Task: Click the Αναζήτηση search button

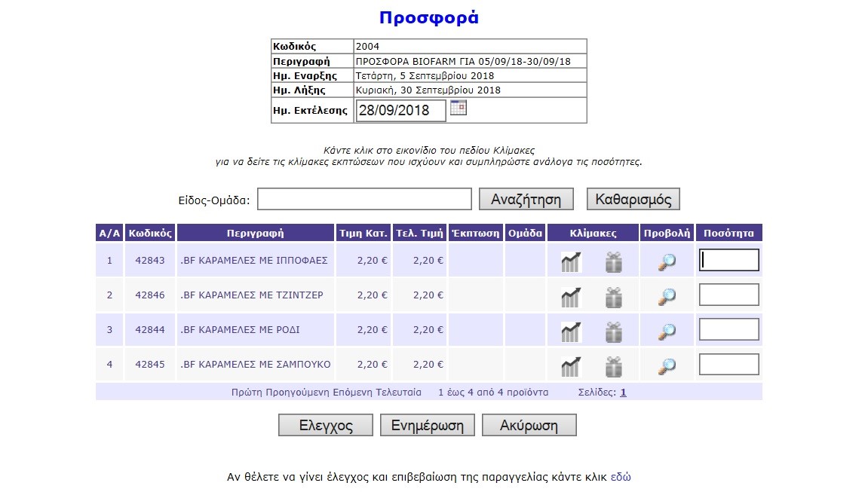Action: 526,199
